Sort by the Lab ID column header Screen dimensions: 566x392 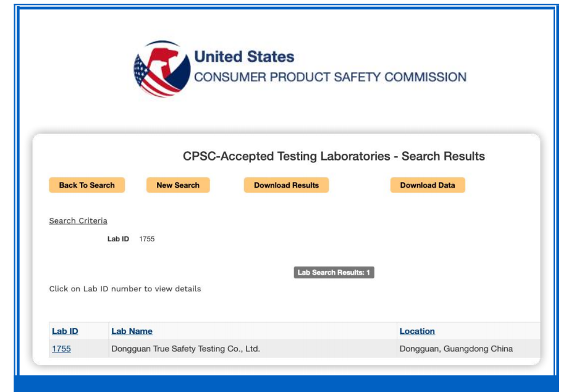(x=65, y=332)
